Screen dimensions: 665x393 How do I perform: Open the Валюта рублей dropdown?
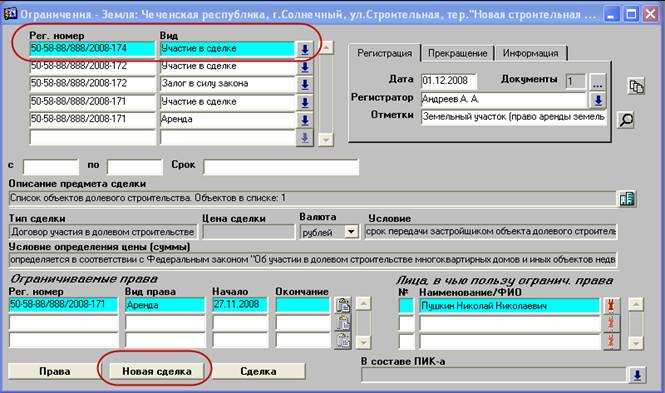[x=351, y=232]
